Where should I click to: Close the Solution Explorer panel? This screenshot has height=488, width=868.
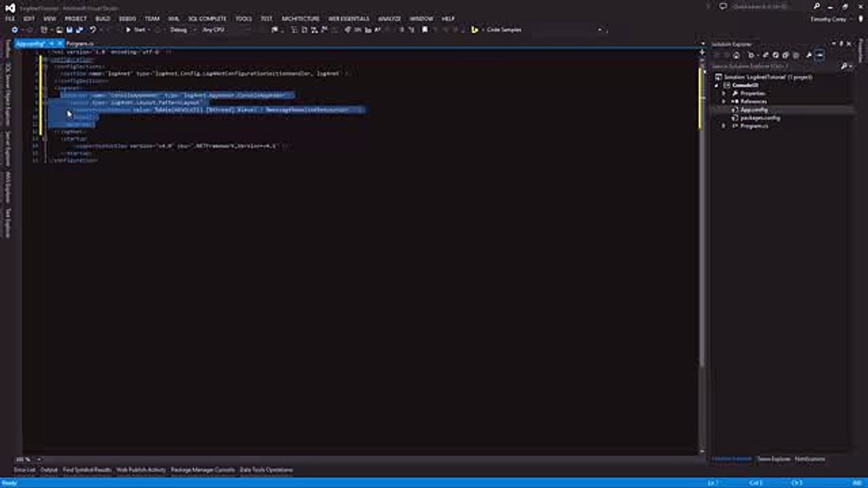(849, 44)
